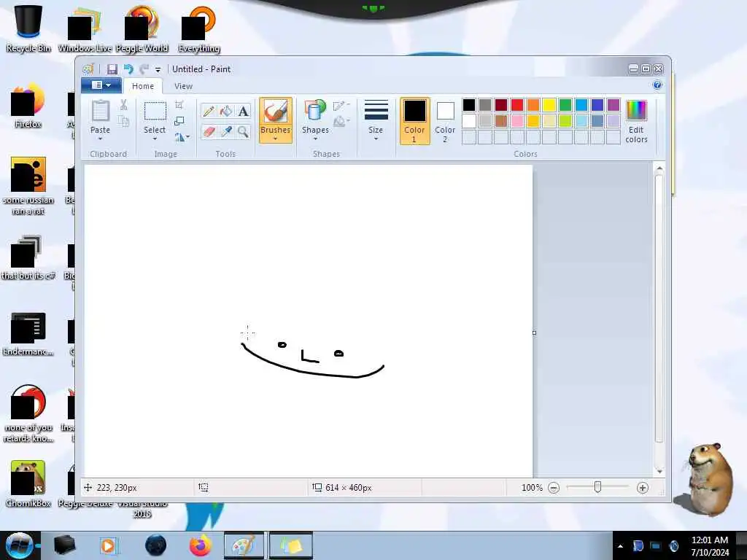
Task: Pick the purple color swatch
Action: 614,105
